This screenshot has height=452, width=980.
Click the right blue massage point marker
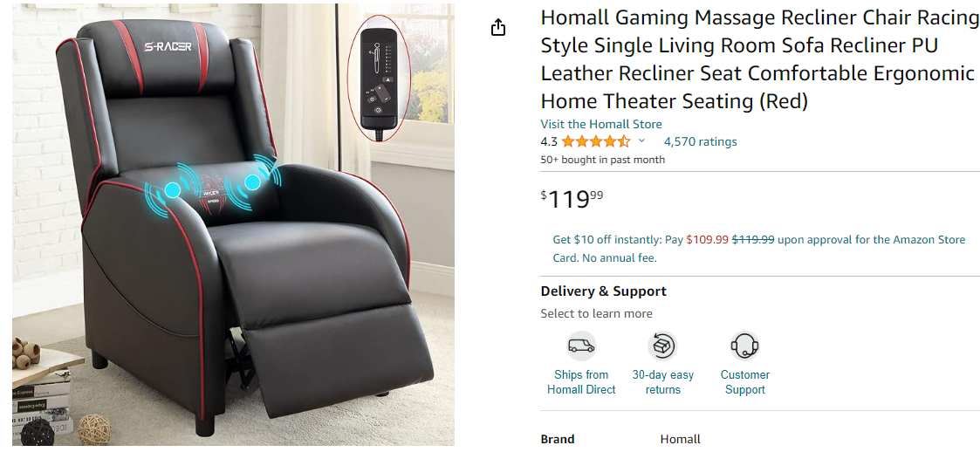[252, 181]
